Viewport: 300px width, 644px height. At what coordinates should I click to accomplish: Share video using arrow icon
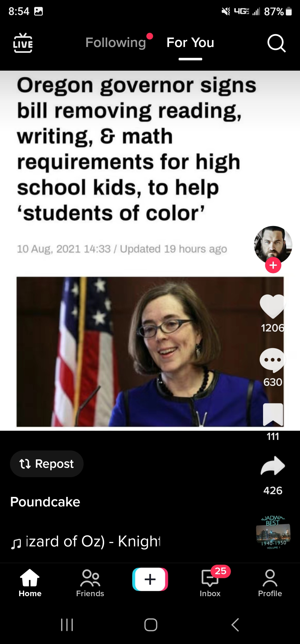[x=273, y=465]
